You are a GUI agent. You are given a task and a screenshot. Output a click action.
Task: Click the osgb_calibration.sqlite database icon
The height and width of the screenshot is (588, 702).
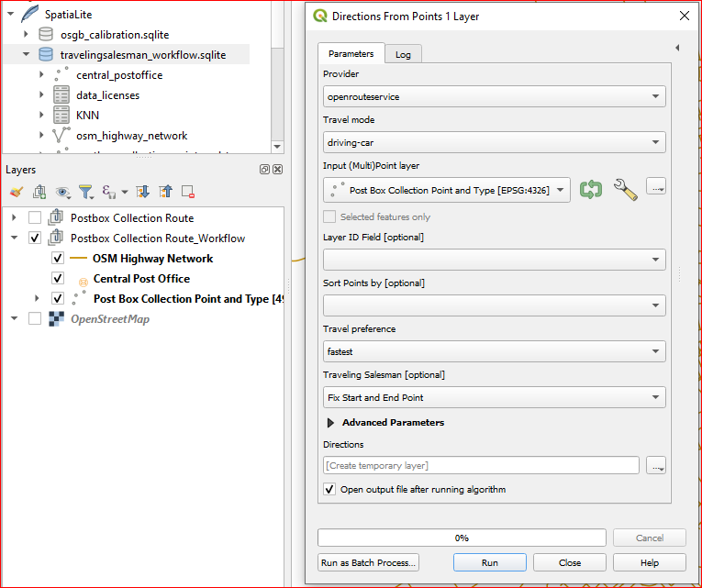click(46, 35)
